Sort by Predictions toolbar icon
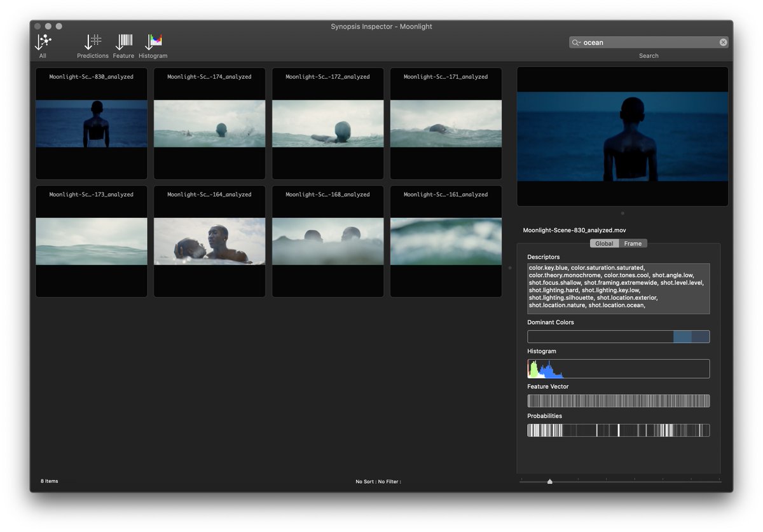Screen dimensions: 763x532 click(93, 43)
